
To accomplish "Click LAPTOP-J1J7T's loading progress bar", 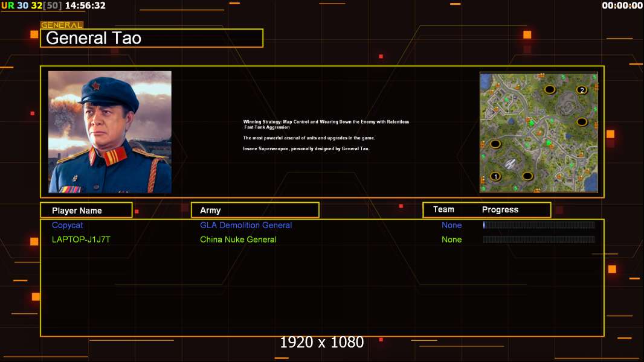I will [x=539, y=239].
